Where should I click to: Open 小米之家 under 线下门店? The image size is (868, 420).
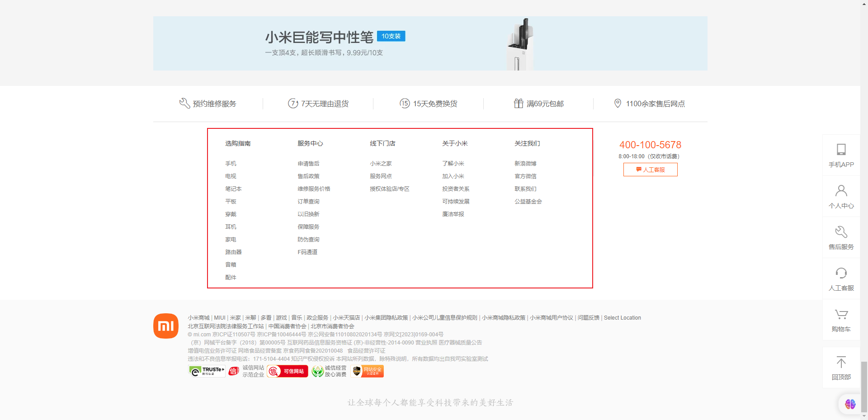pyautogui.click(x=381, y=163)
